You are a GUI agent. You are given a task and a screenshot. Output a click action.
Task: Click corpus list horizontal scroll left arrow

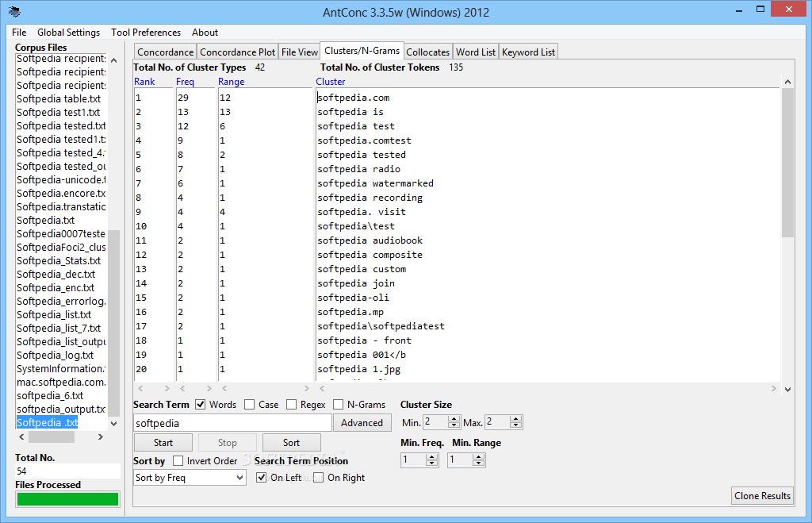(21, 437)
